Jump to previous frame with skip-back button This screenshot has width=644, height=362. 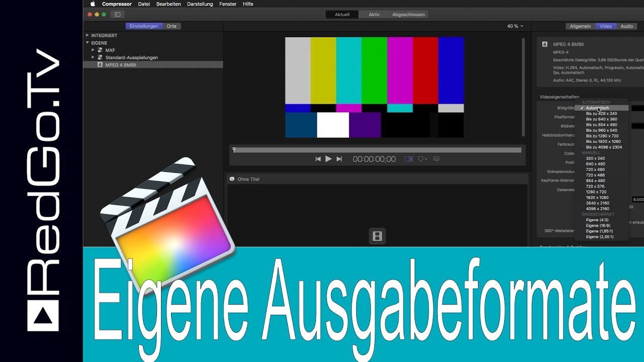(x=318, y=159)
